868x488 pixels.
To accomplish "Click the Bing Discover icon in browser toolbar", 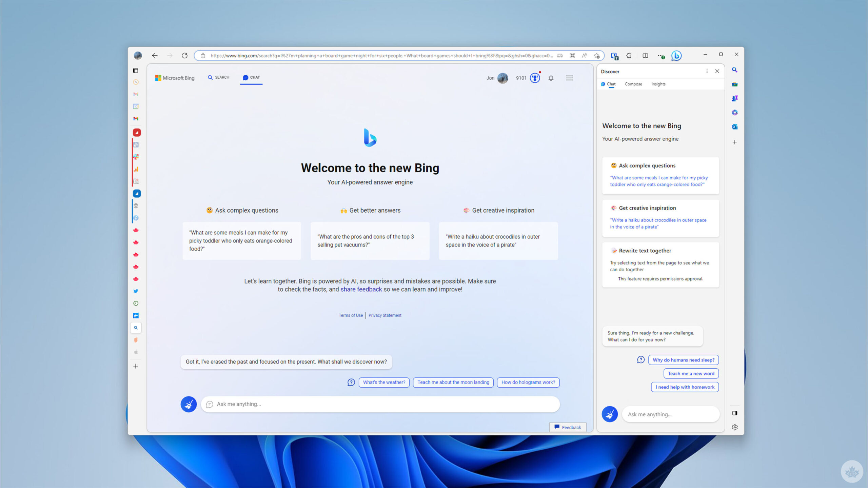I will [x=676, y=56].
